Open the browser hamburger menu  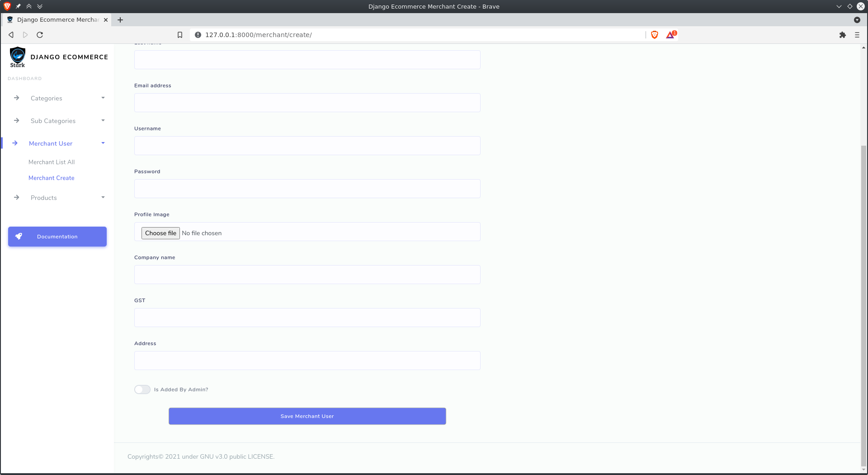(x=857, y=34)
